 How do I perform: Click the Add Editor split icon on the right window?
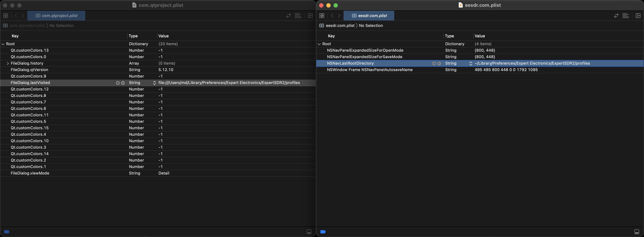[x=638, y=15]
